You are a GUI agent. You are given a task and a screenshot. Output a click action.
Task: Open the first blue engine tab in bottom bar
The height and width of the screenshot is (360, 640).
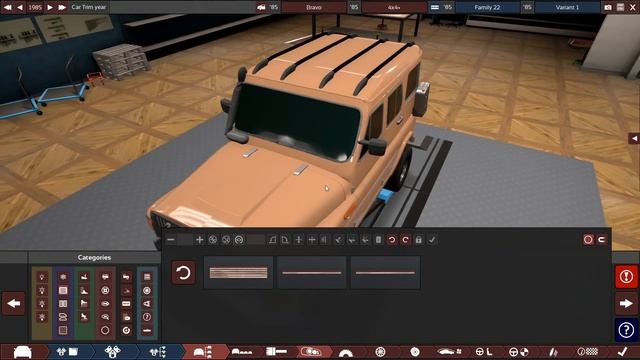click(67, 352)
